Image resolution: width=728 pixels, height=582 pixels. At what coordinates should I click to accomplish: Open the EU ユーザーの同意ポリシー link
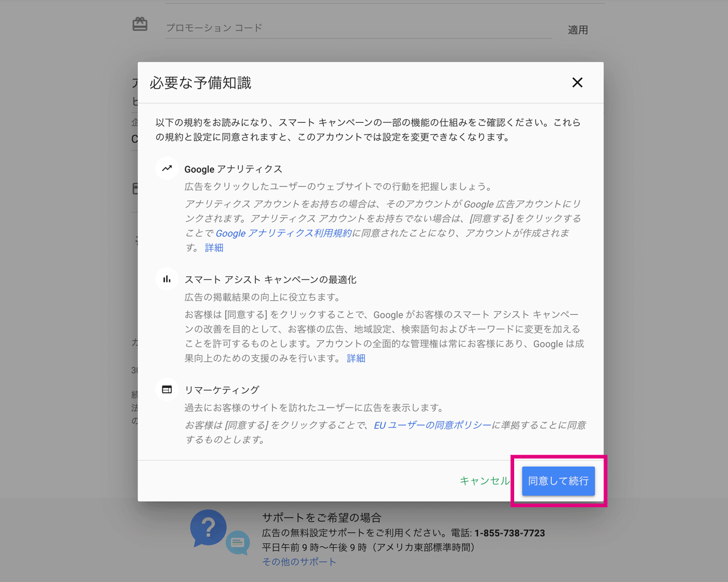433,425
